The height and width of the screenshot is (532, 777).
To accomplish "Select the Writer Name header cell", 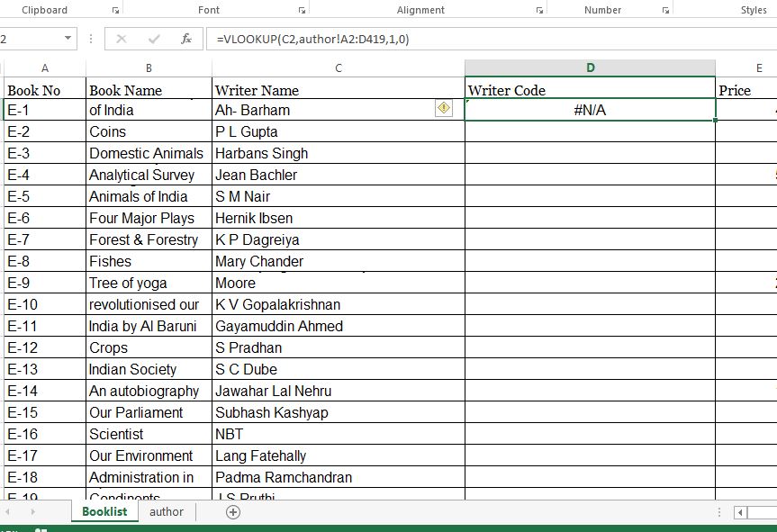I will tap(339, 88).
